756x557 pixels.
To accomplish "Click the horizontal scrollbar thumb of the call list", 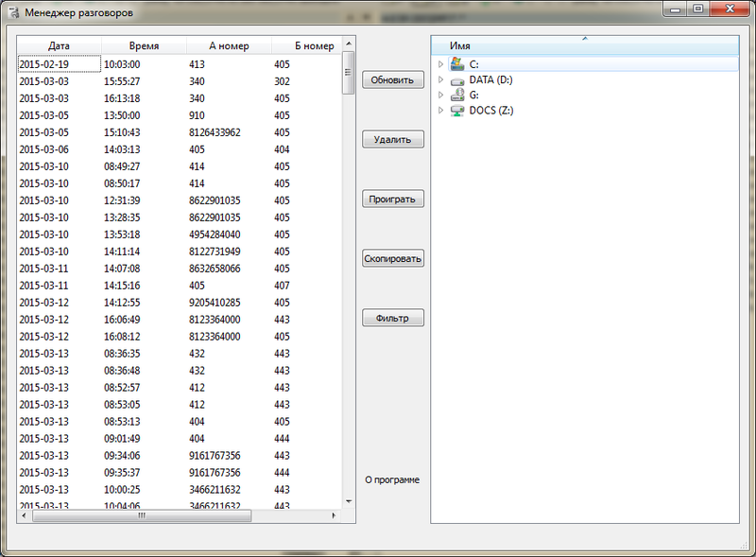I will click(142, 516).
